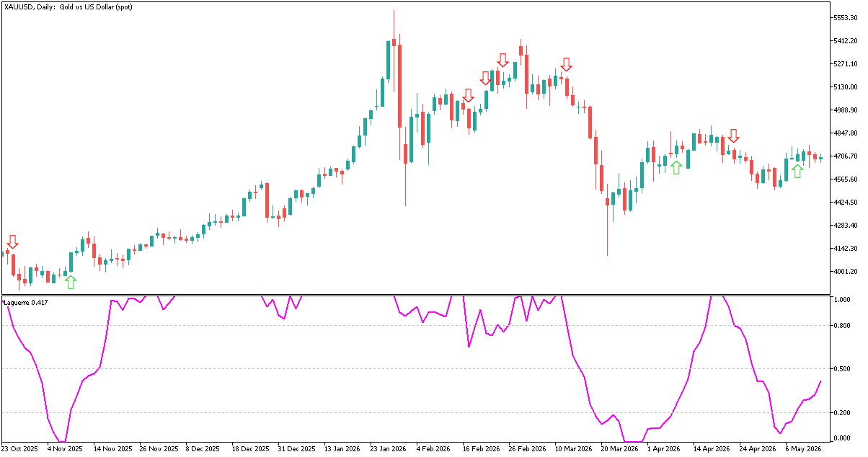Click the 4 Nov 2025 date label

tap(66, 448)
